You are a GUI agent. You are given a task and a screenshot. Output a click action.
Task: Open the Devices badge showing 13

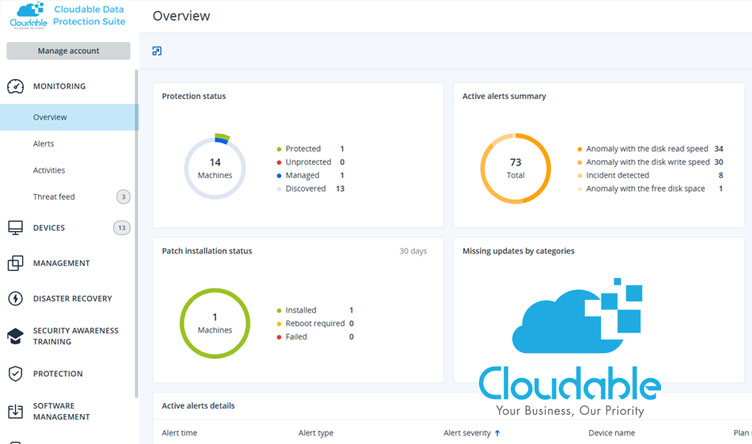(x=122, y=228)
